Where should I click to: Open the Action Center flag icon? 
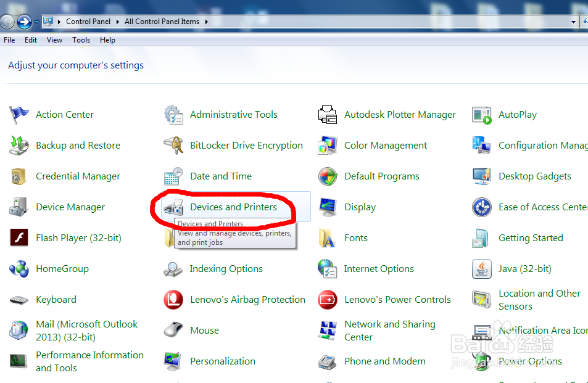[19, 115]
